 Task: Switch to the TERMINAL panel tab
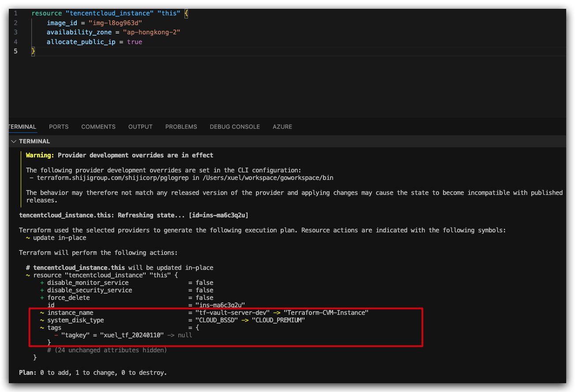23,127
